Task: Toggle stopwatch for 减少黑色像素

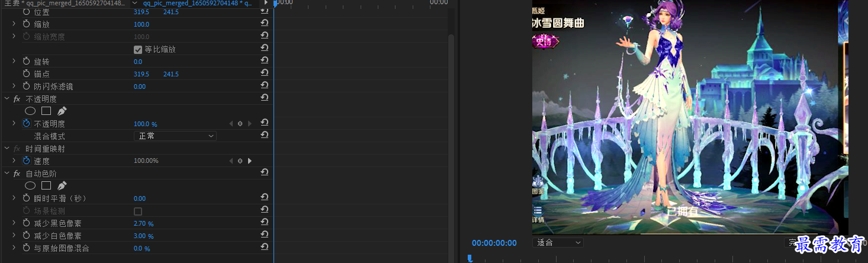Action: tap(26, 223)
